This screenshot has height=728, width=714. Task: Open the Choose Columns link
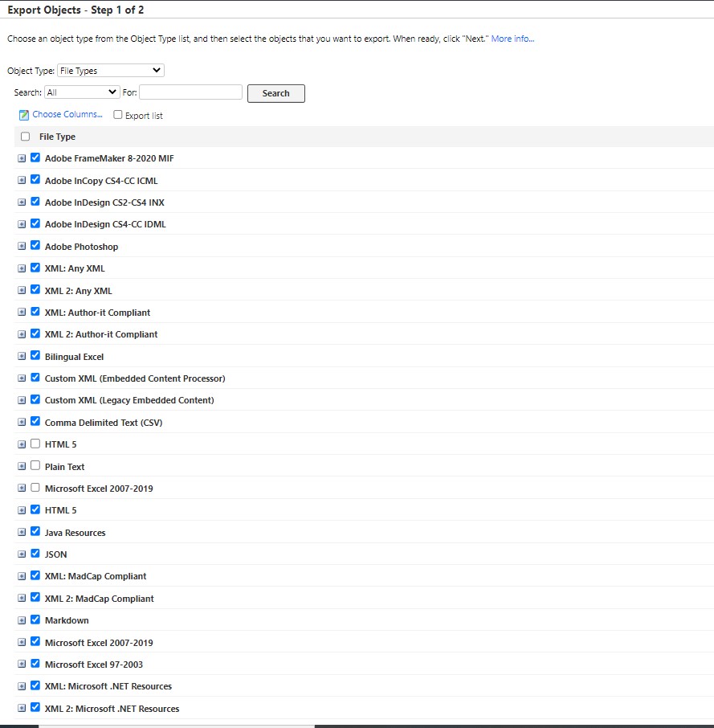[x=67, y=114]
